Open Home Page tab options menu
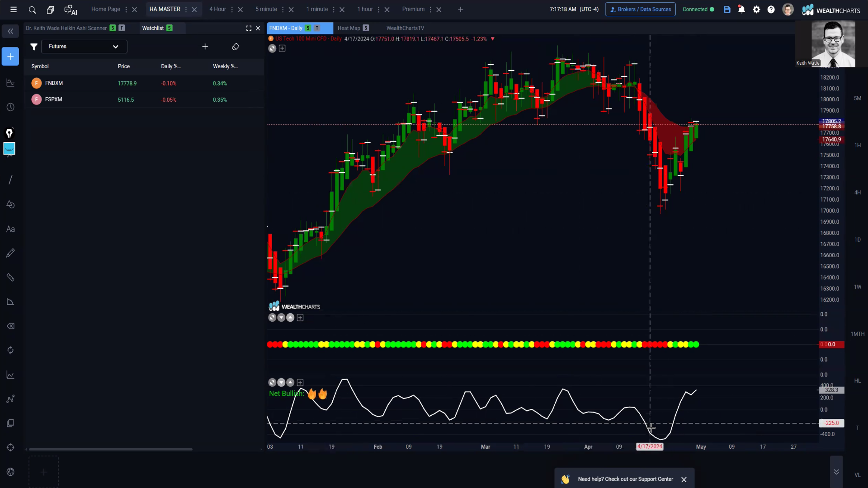The image size is (868, 488). click(x=126, y=9)
